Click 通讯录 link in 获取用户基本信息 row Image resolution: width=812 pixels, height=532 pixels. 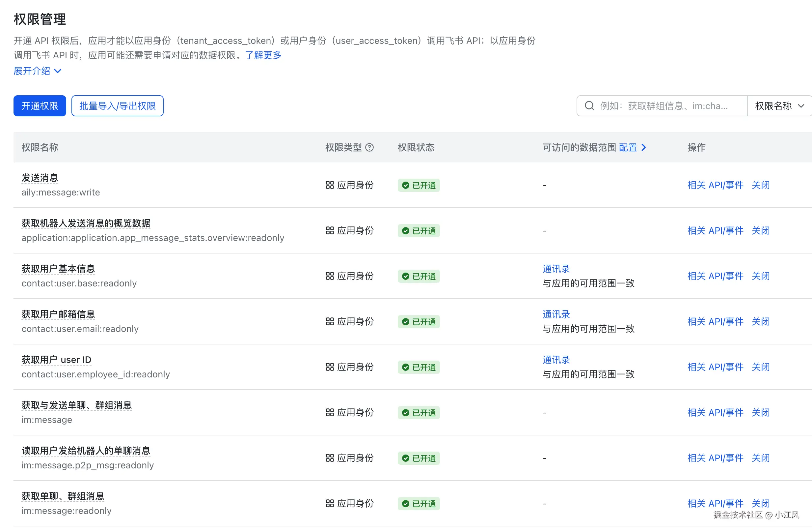[x=556, y=269]
